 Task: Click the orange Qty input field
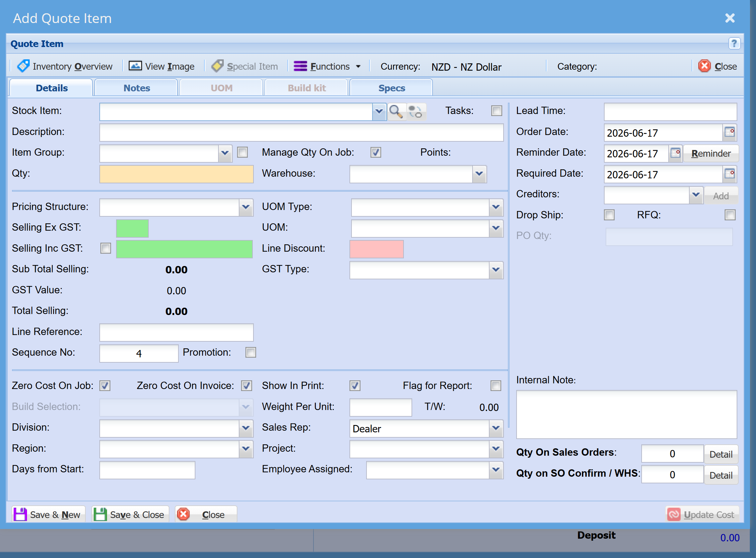[176, 174]
